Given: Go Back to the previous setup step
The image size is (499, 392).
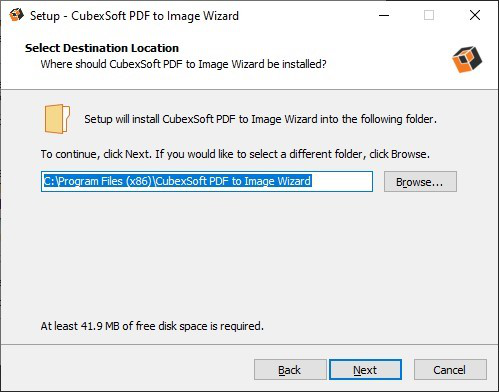Looking at the screenshot, I should click(290, 370).
